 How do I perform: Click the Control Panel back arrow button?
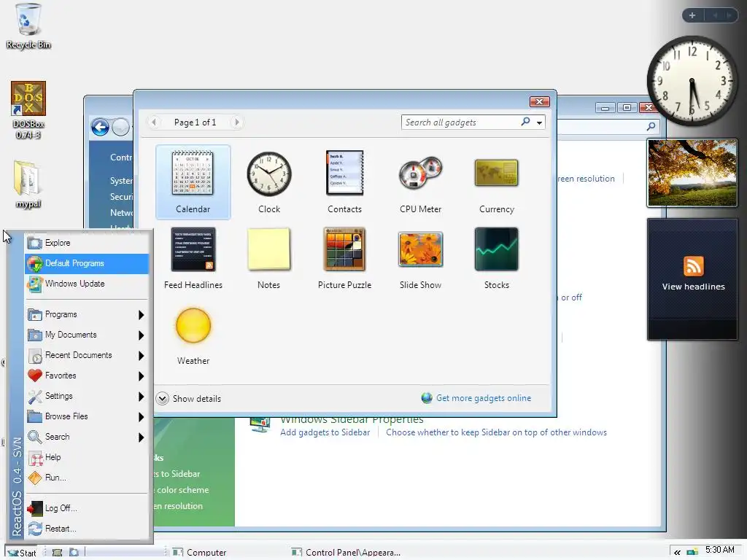pos(100,127)
